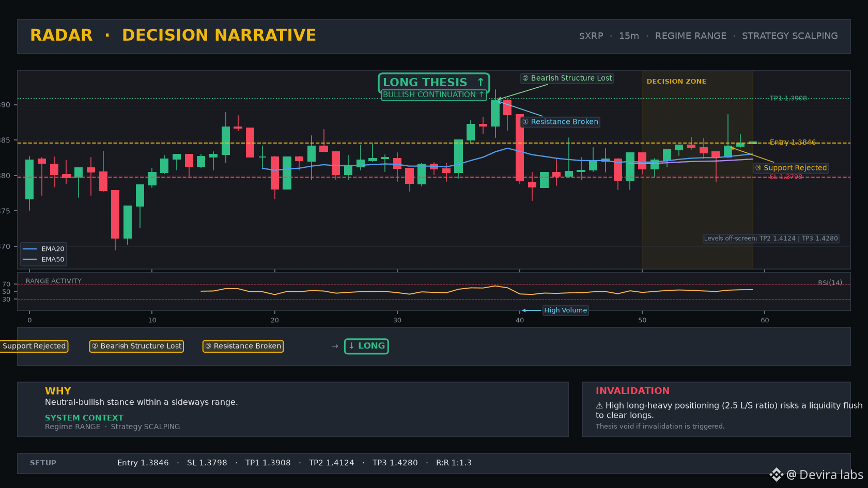Image resolution: width=868 pixels, height=488 pixels.
Task: Click the High Volume marker label
Action: [x=565, y=310]
